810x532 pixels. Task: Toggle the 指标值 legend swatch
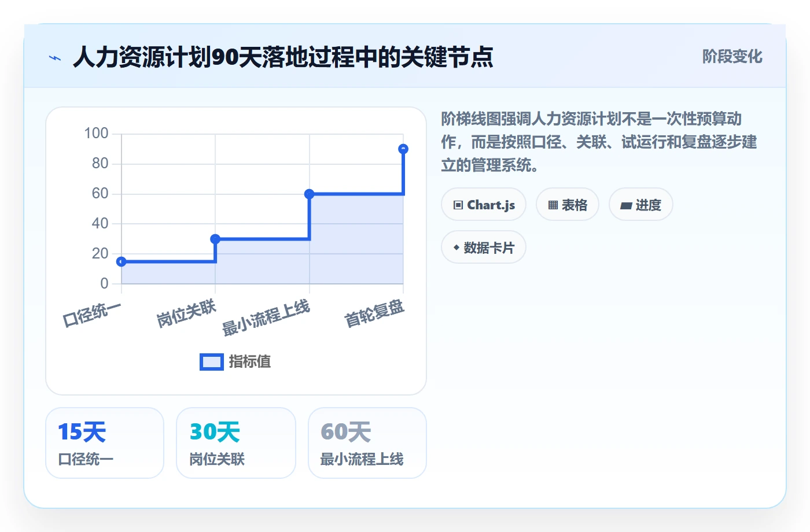(x=211, y=362)
